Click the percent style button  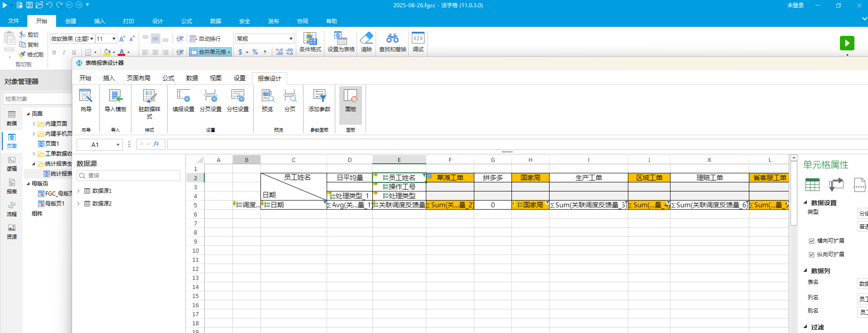click(x=255, y=52)
